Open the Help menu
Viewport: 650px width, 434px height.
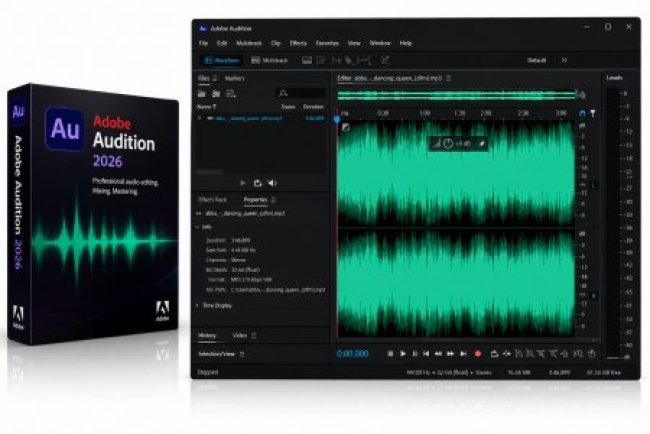point(405,43)
